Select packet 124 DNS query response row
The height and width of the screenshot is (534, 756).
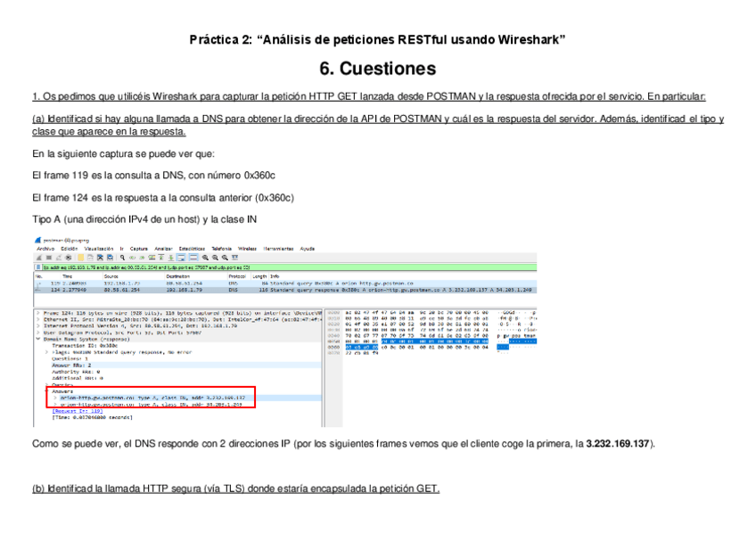point(285,290)
